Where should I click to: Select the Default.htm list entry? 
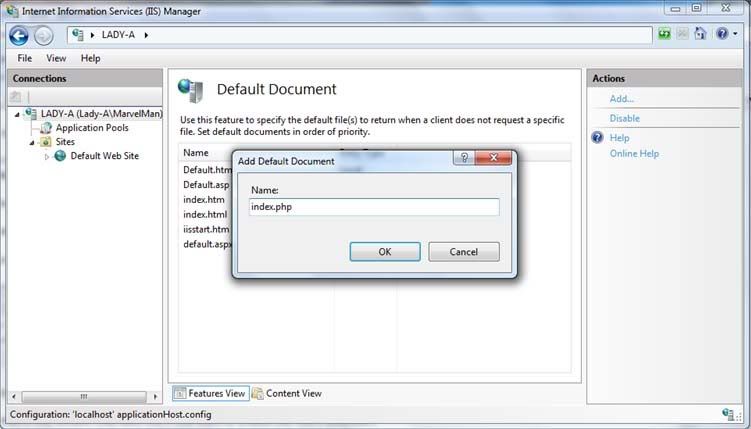click(x=207, y=169)
